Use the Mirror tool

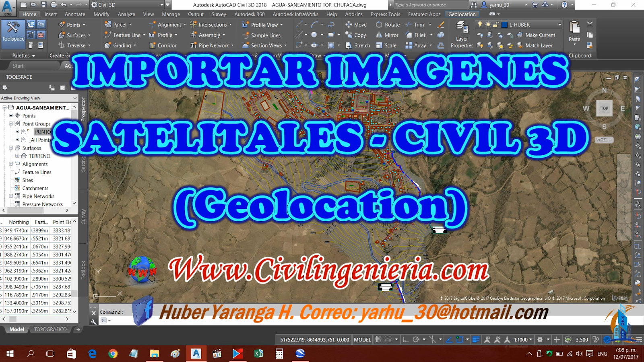(x=387, y=35)
